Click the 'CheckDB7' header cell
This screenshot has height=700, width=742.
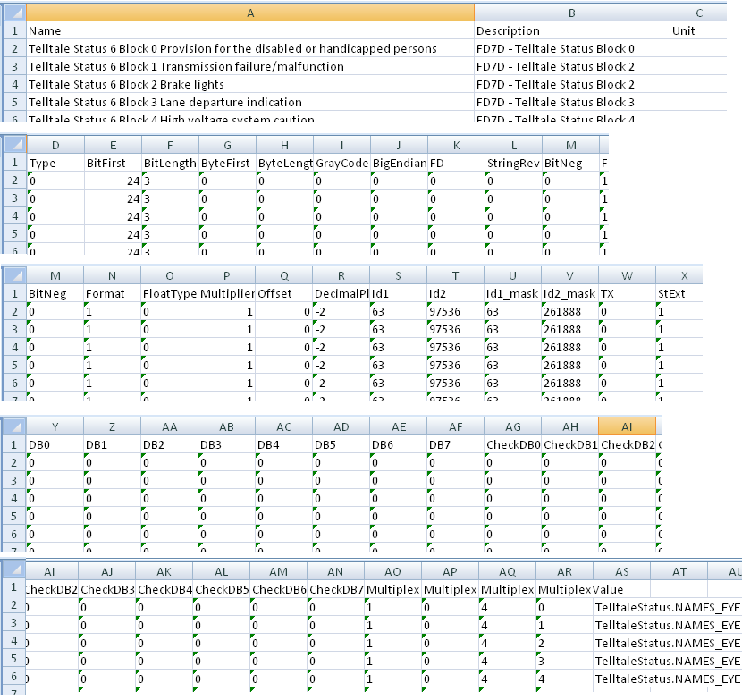336,590
